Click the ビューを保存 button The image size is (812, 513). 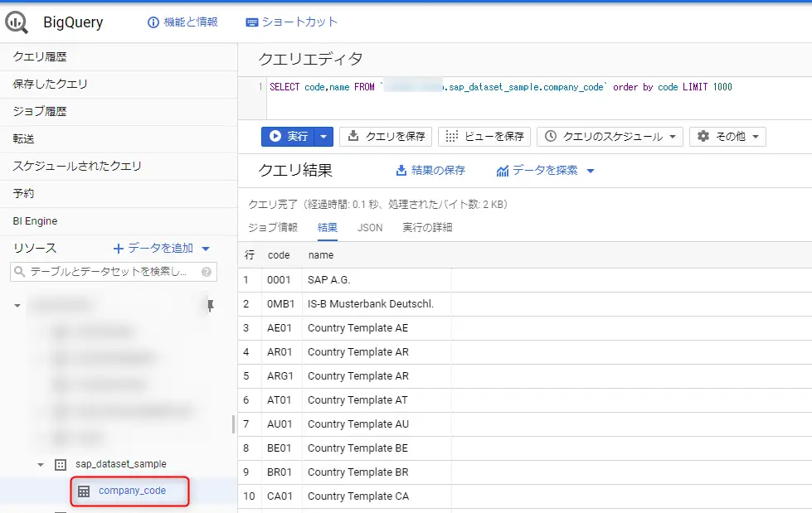(x=484, y=137)
